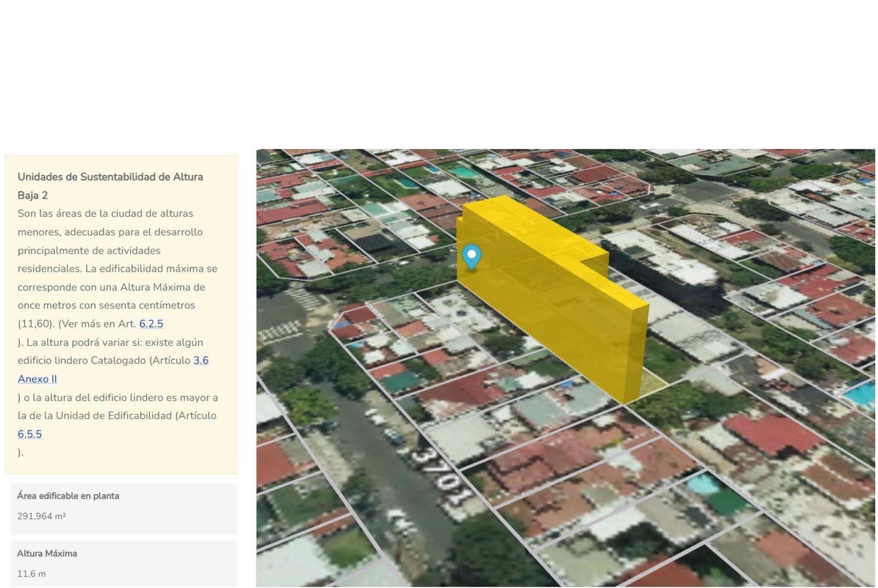The height and width of the screenshot is (588, 878).
Task: Click the Altura Máxima card label
Action: [x=47, y=554]
